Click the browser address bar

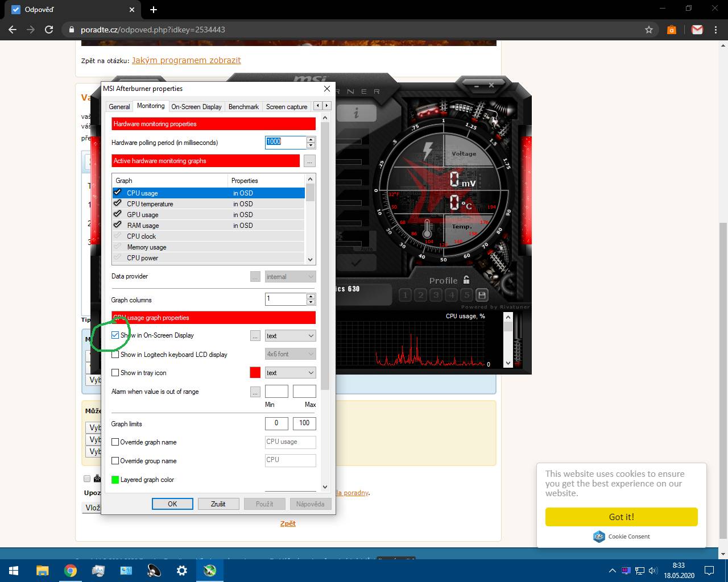[353, 30]
